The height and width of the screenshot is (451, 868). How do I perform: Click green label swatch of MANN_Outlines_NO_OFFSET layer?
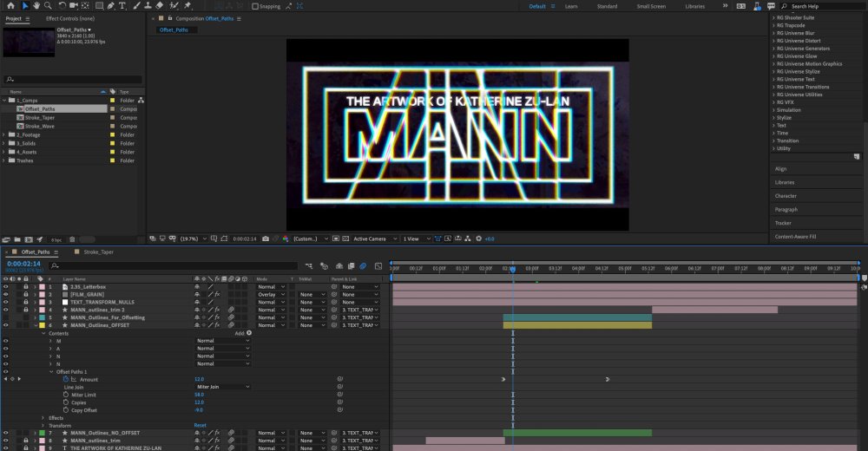coord(42,434)
